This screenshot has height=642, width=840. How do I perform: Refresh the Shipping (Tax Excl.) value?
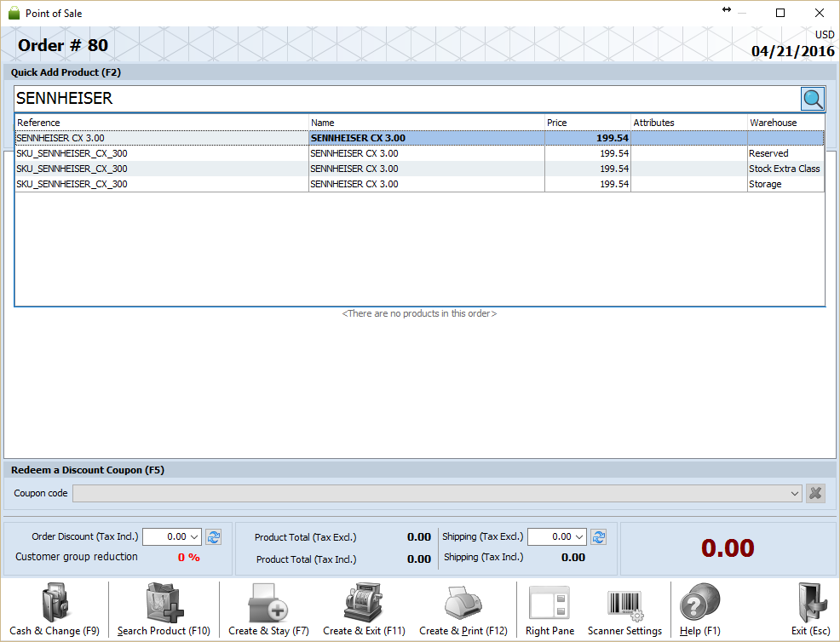(599, 536)
